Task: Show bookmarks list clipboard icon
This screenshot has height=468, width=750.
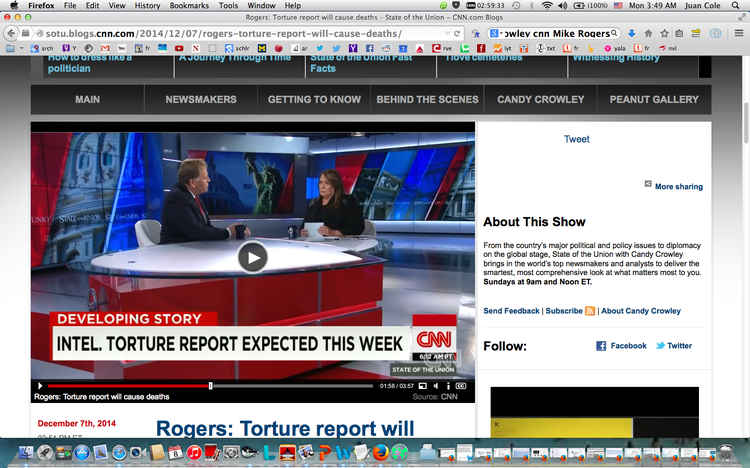Action: pyautogui.click(x=679, y=33)
